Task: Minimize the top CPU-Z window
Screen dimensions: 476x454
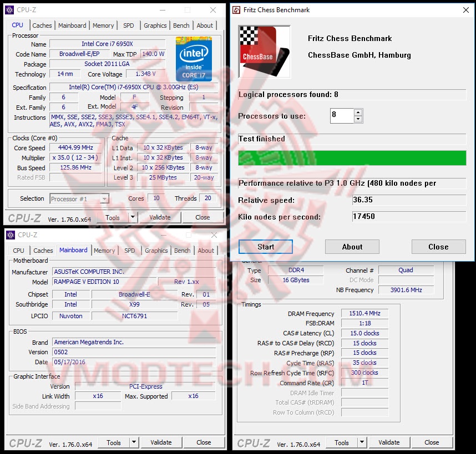Action: pos(163,10)
